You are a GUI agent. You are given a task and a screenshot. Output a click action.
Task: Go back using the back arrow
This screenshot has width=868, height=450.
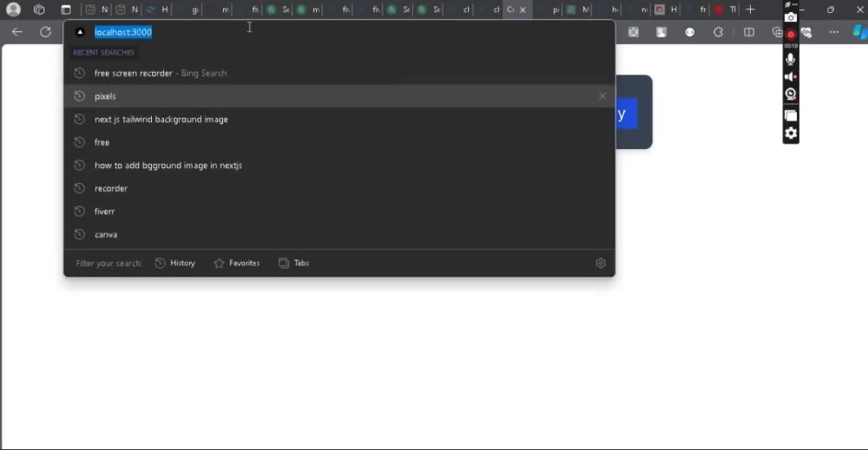pyautogui.click(x=17, y=32)
